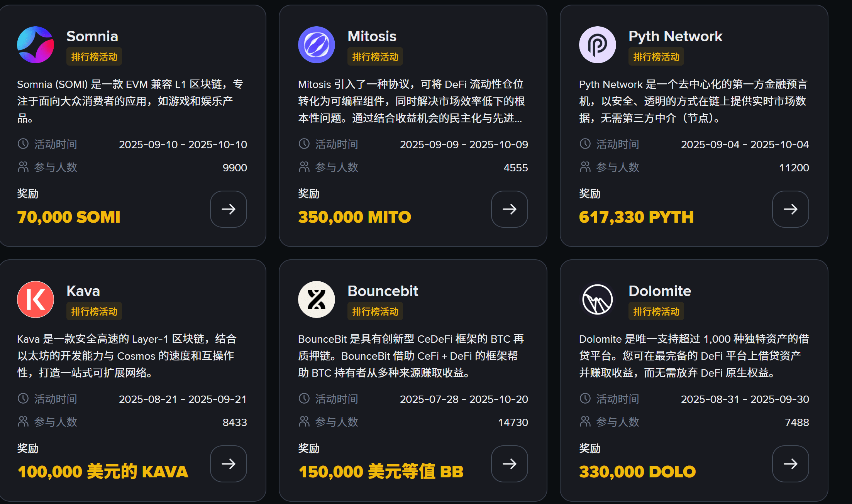Click the Somnia project logo

click(x=36, y=45)
